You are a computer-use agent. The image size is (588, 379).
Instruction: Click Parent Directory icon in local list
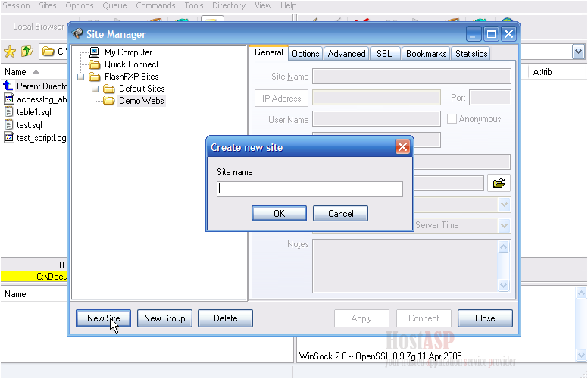tap(9, 86)
